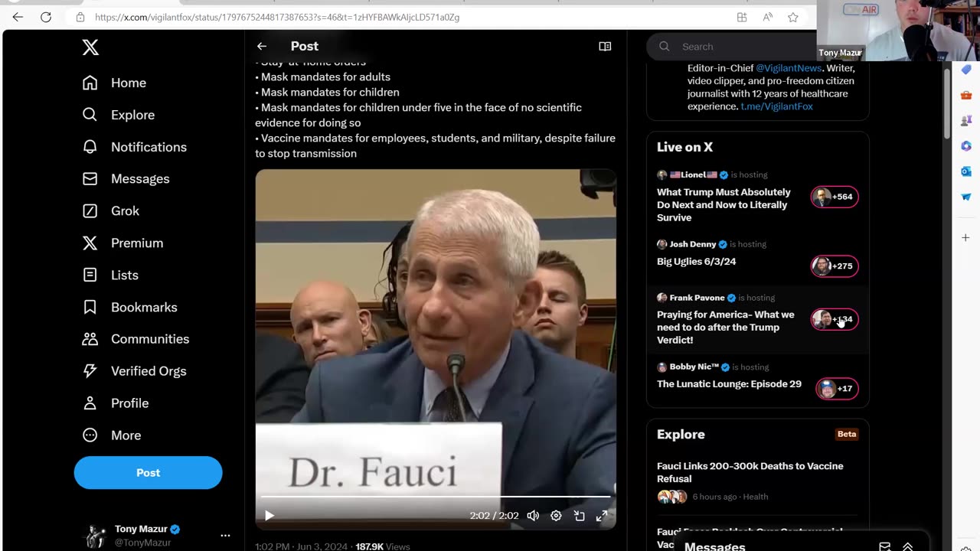Open the Edge sidebar shopping tag icon
Image resolution: width=980 pixels, height=551 pixels.
[x=966, y=70]
